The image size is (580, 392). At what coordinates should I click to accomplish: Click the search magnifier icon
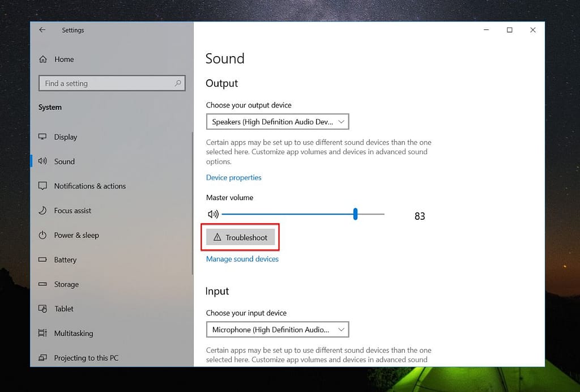[x=178, y=83]
